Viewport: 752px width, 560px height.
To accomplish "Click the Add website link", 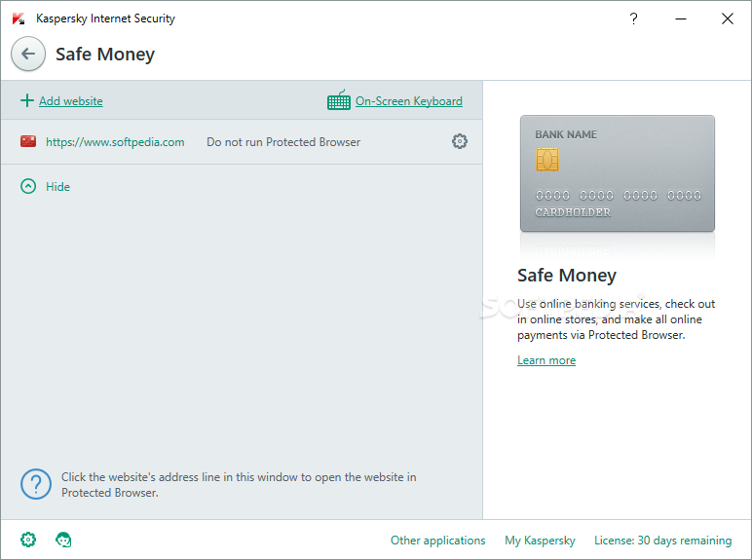I will tap(71, 101).
